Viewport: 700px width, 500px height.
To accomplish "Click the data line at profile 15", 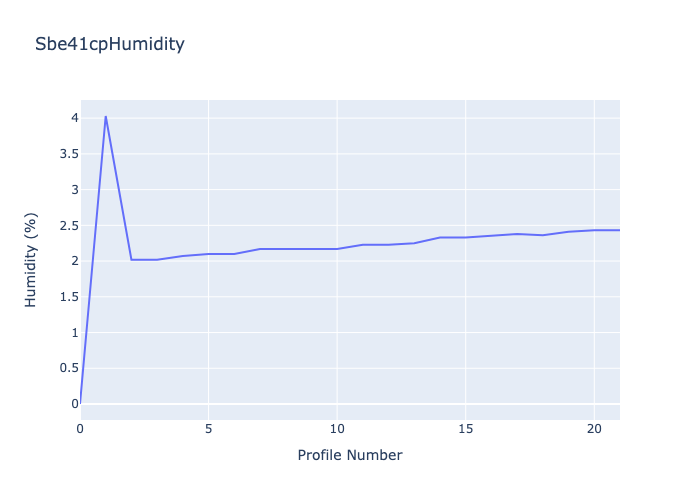I will 465,237.
